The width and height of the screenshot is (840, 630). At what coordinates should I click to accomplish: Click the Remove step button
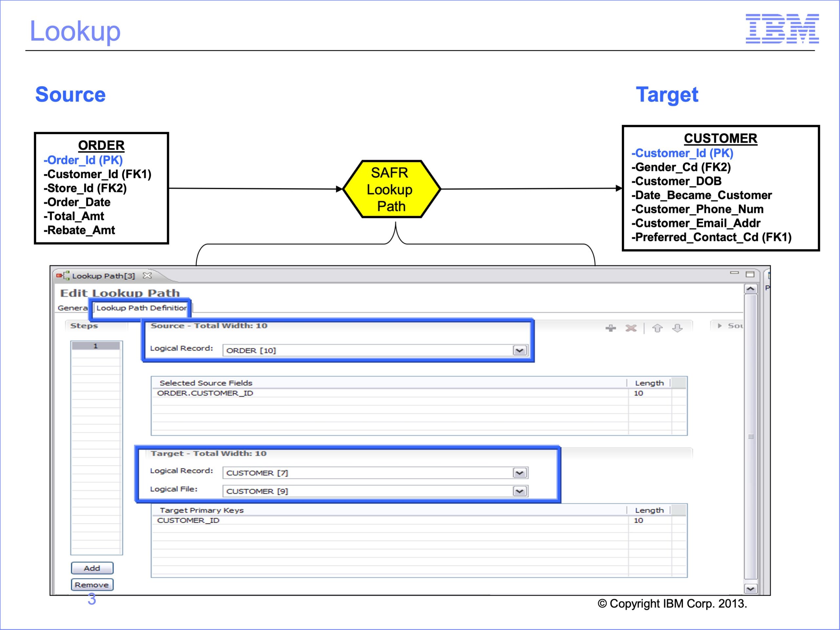(92, 585)
